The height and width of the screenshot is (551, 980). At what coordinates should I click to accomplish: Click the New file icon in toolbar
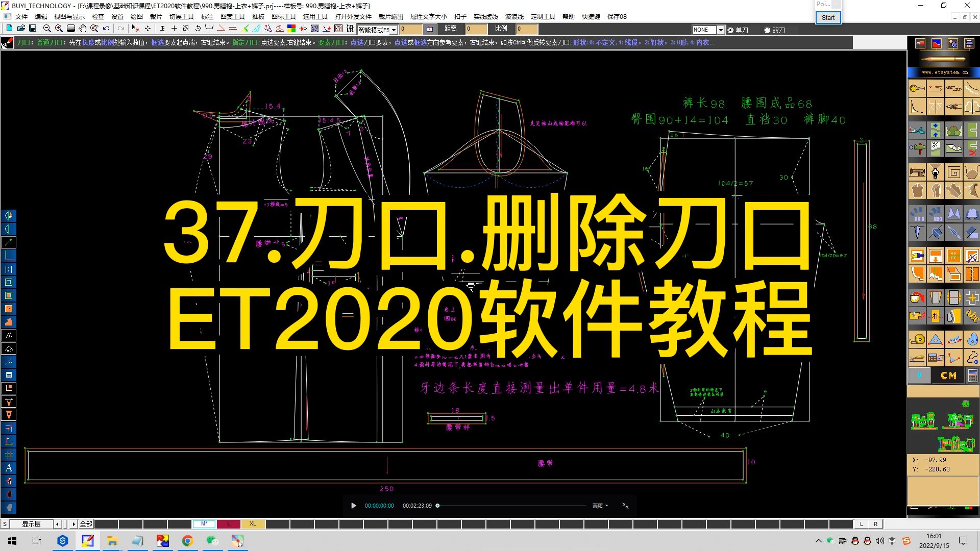9,29
